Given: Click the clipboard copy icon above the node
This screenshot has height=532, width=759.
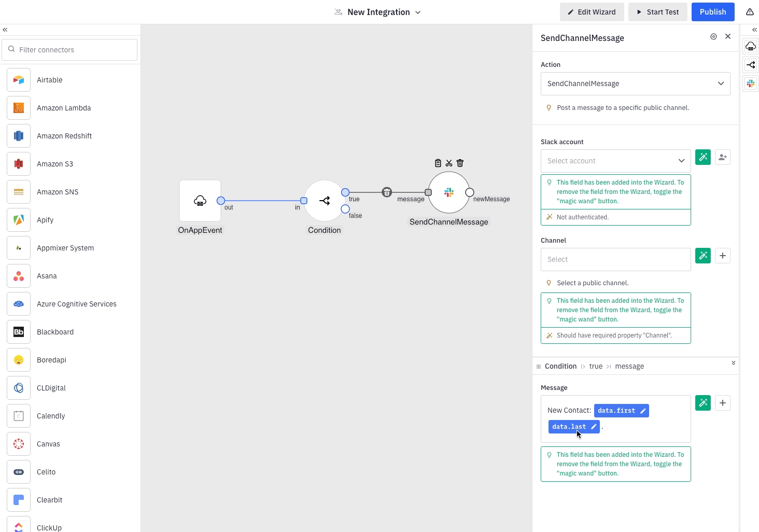Looking at the screenshot, I should point(438,163).
